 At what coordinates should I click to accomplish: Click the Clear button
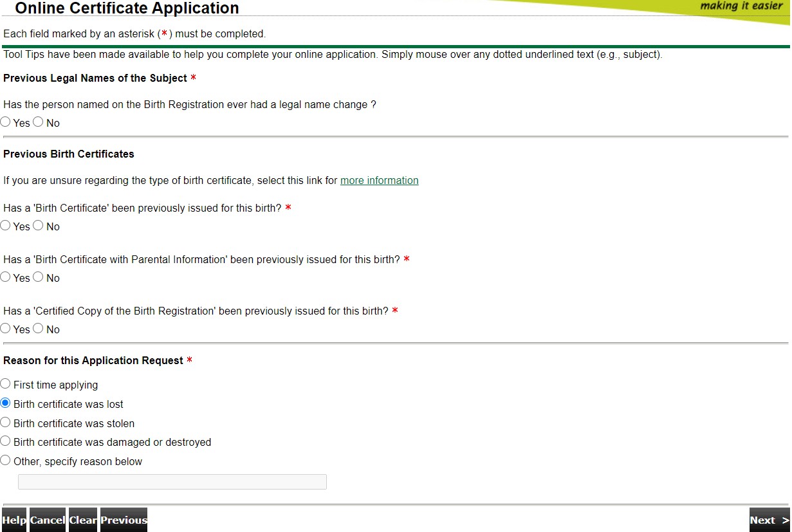[83, 520]
